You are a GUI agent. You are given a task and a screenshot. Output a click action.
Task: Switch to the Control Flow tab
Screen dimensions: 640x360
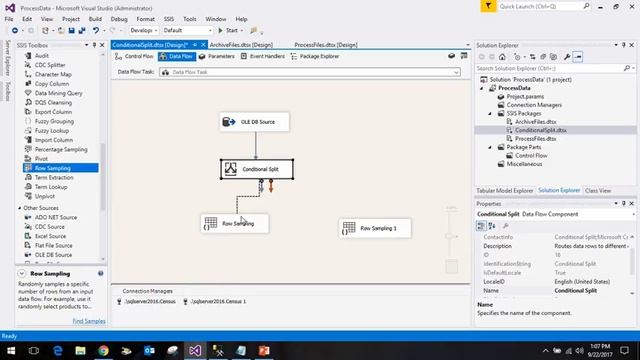coord(134,56)
